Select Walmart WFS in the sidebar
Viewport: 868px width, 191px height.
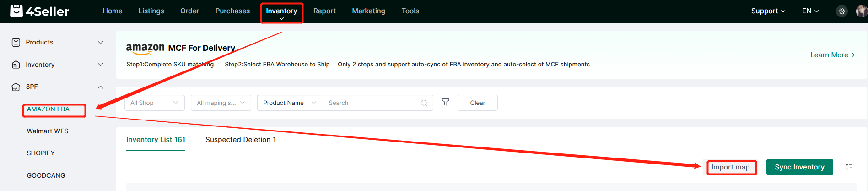click(48, 131)
